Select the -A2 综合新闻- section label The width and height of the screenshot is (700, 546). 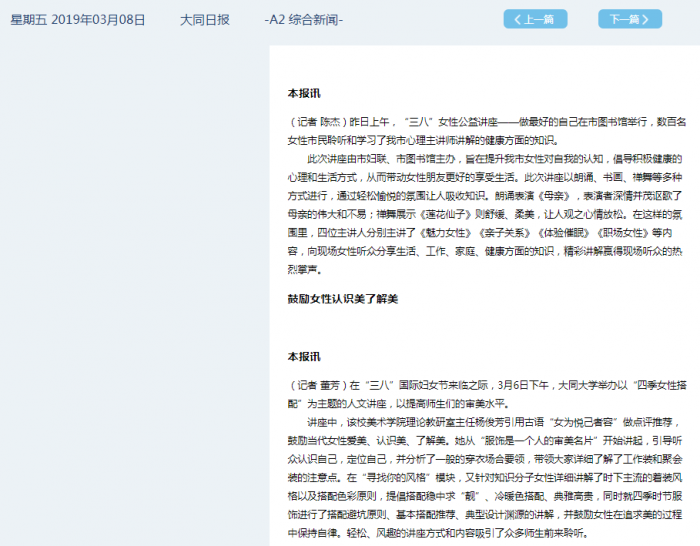pyautogui.click(x=304, y=19)
